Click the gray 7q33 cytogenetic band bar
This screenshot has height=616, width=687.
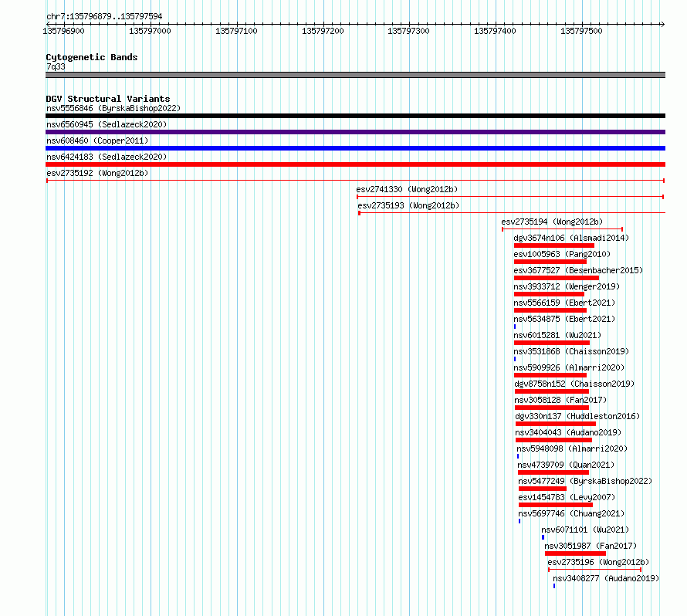(x=355, y=75)
